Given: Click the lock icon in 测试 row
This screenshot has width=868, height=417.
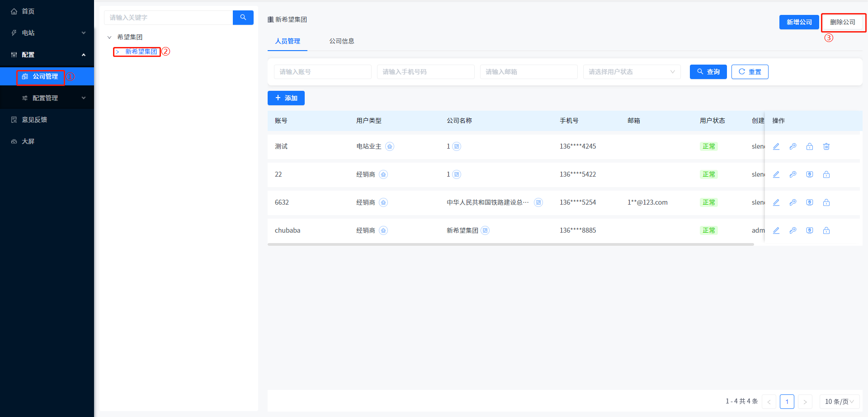Looking at the screenshot, I should 810,146.
